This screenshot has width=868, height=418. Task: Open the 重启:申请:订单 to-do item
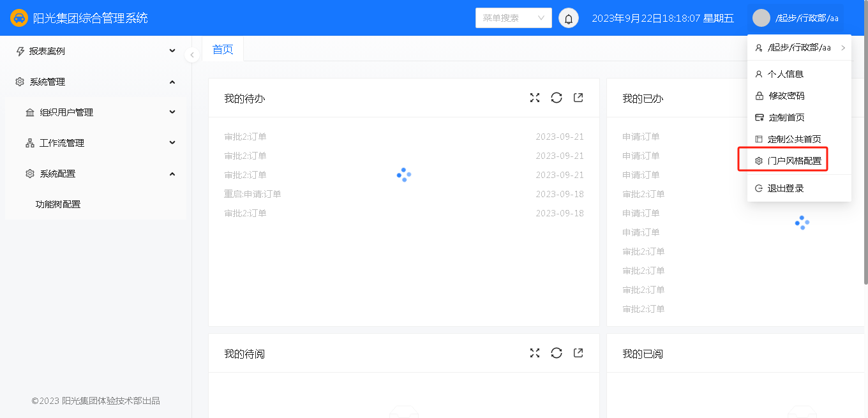click(x=253, y=194)
